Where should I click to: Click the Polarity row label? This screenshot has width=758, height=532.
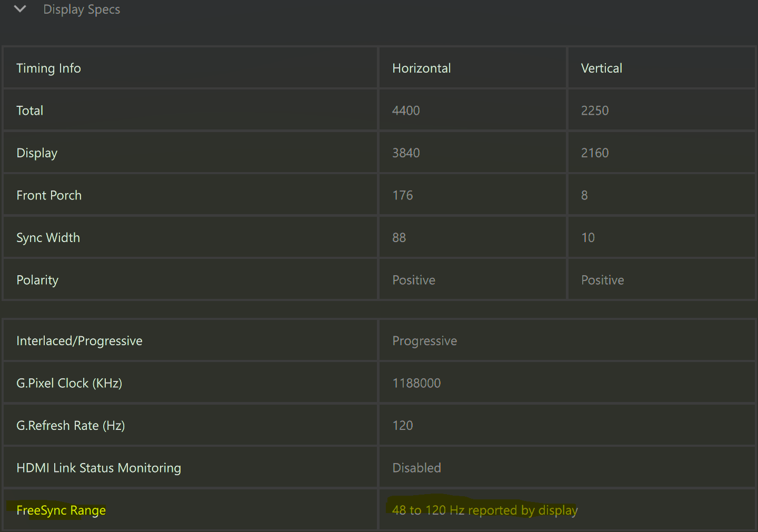coord(37,280)
